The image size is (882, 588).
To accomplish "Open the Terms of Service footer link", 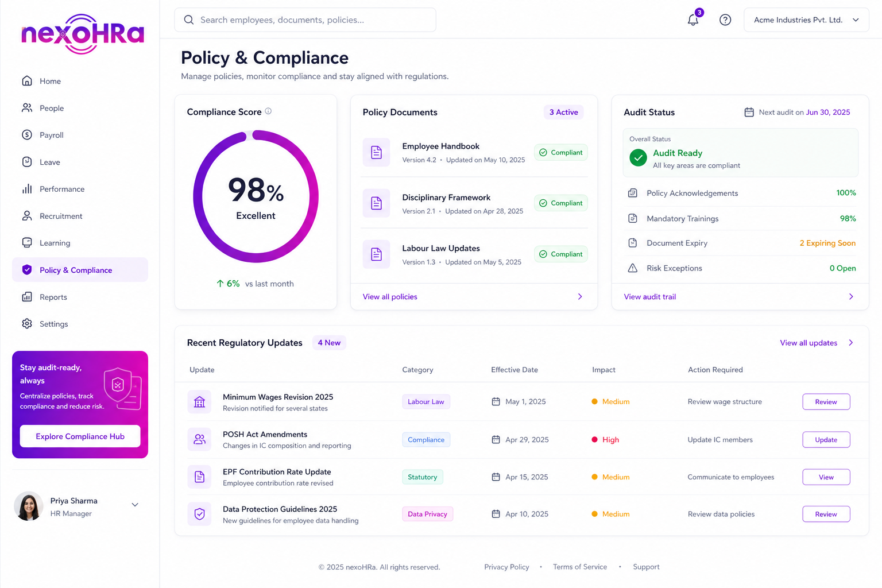I will pos(580,567).
